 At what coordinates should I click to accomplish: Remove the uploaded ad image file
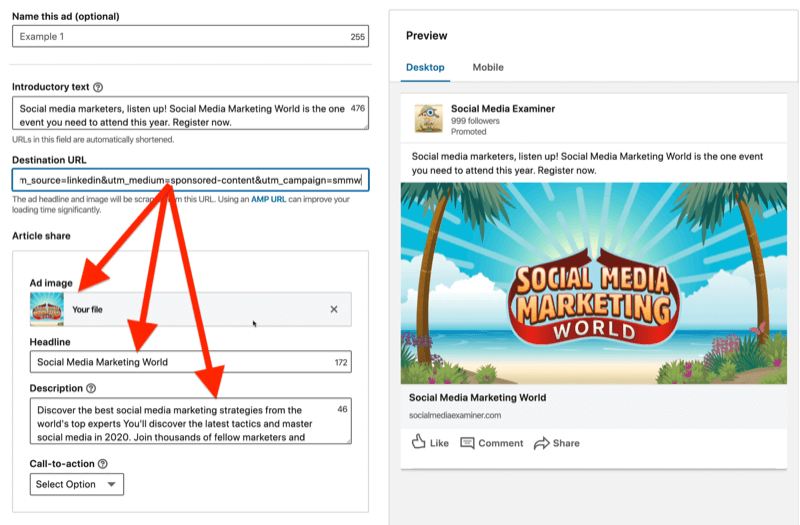click(334, 309)
